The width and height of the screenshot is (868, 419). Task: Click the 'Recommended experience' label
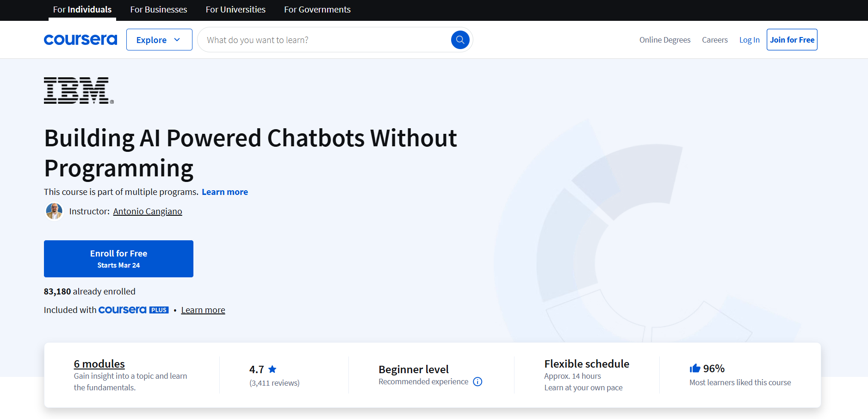[423, 381]
